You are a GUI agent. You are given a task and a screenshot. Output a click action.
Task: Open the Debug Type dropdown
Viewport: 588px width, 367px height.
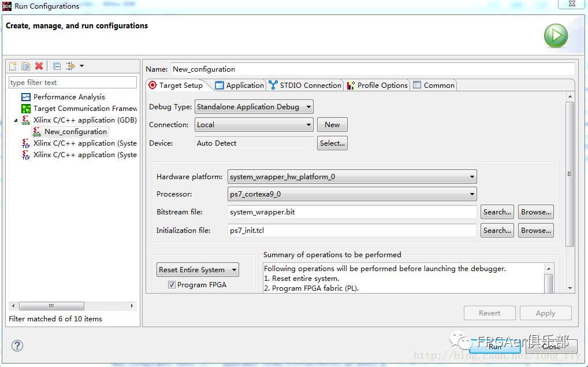(x=254, y=107)
